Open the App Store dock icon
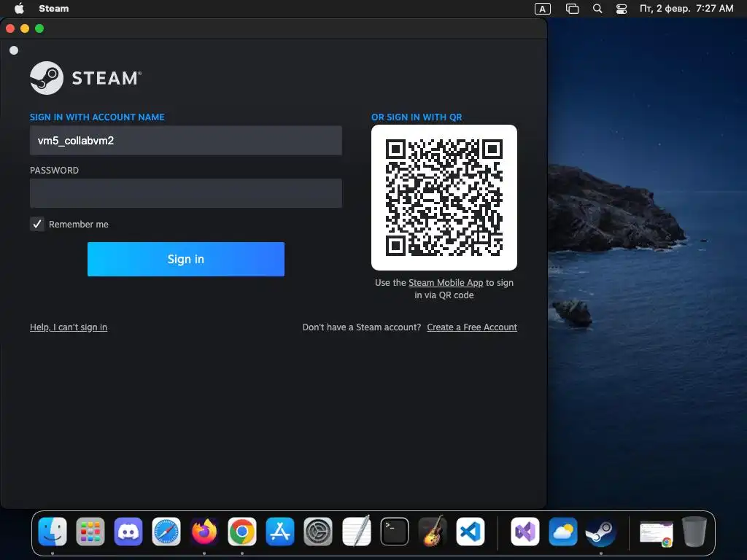Viewport: 747px width, 560px height. point(280,532)
